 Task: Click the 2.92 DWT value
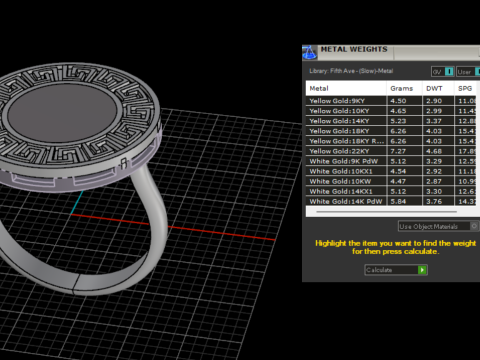[x=434, y=171]
